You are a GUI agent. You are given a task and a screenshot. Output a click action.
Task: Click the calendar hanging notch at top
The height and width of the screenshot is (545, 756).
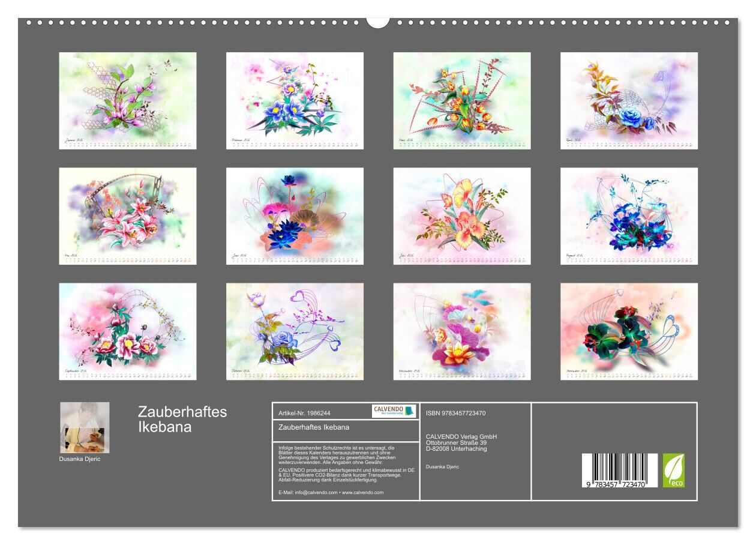378,22
